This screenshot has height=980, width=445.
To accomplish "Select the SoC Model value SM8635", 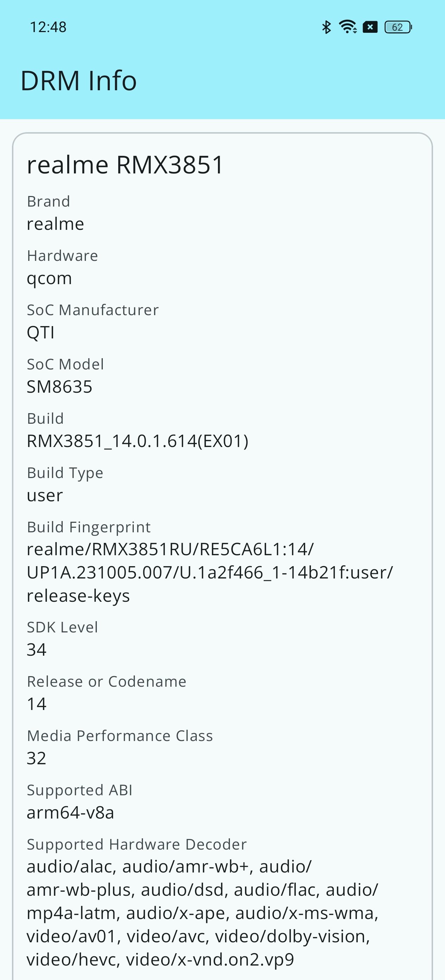I will click(59, 387).
